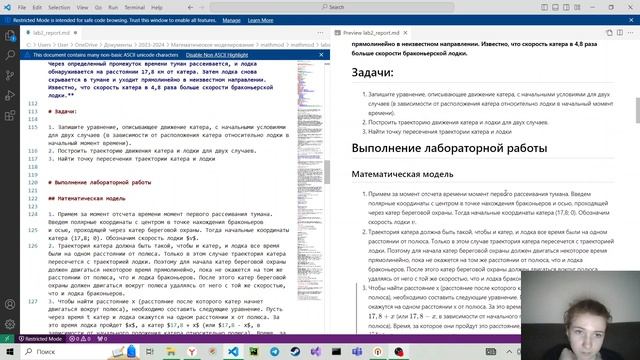Image resolution: width=640 pixels, height=360 pixels.
Task: Click Show Source icon in preview
Action: tap(609, 33)
